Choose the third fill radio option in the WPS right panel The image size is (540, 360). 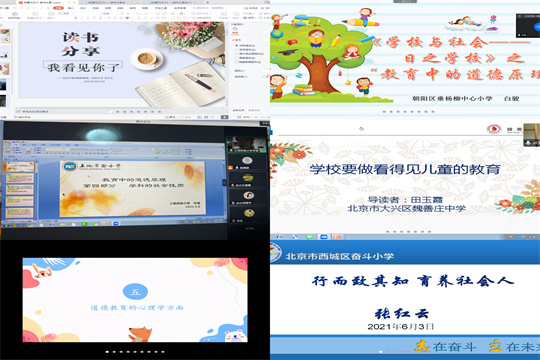click(236, 54)
